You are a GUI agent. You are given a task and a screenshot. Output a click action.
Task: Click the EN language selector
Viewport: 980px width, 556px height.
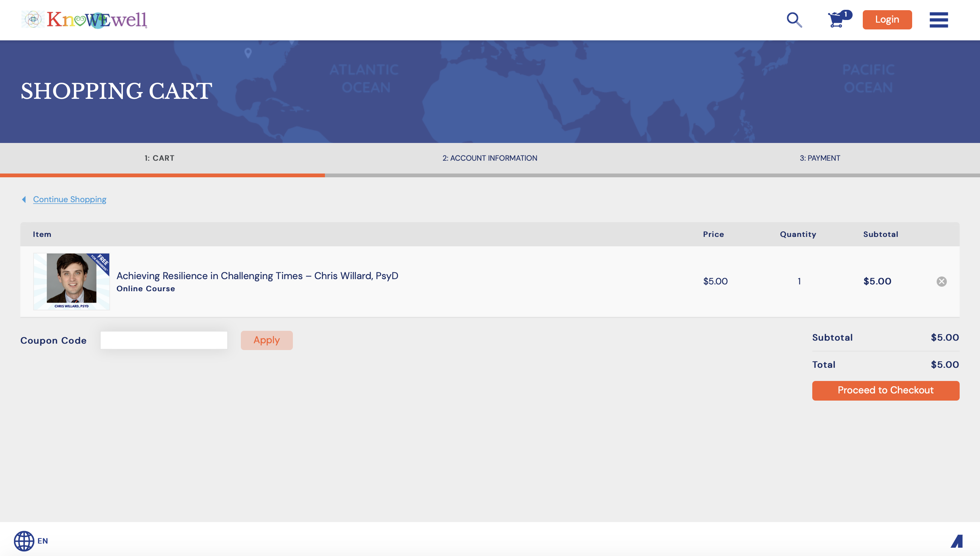point(43,541)
